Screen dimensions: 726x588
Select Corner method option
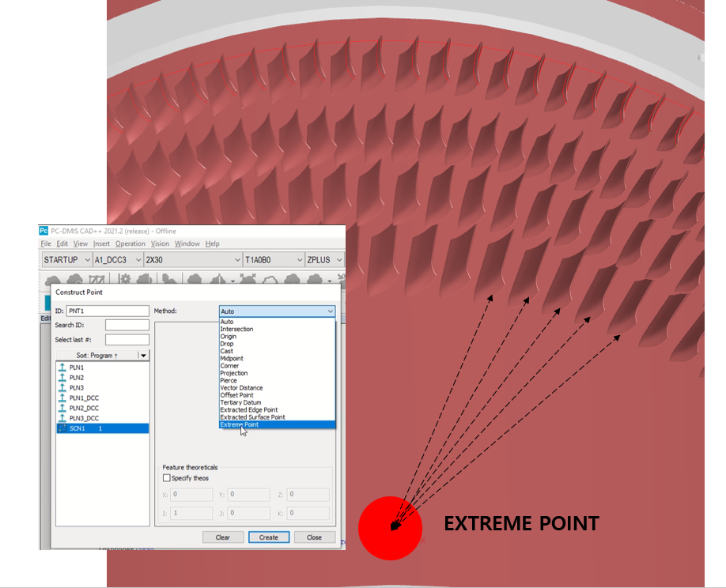coord(277,366)
